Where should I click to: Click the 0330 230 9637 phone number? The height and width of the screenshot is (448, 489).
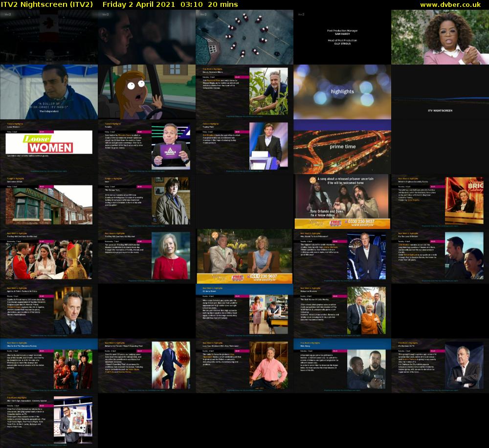pos(362,222)
